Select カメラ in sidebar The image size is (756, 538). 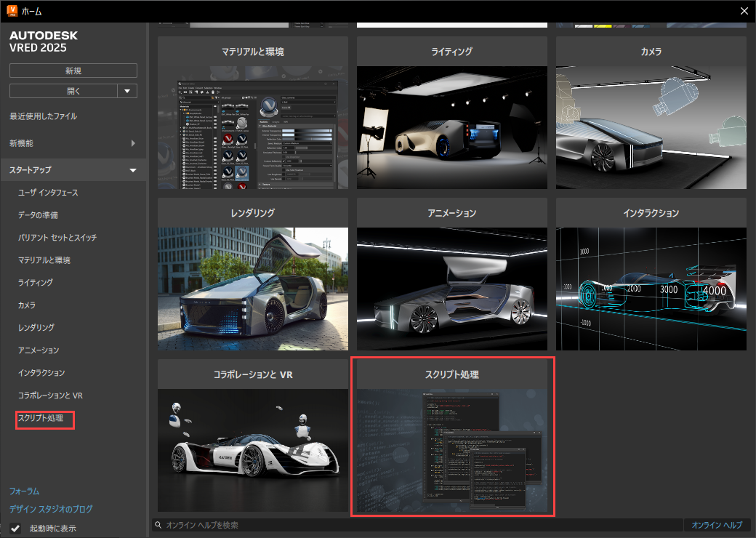[x=27, y=305]
